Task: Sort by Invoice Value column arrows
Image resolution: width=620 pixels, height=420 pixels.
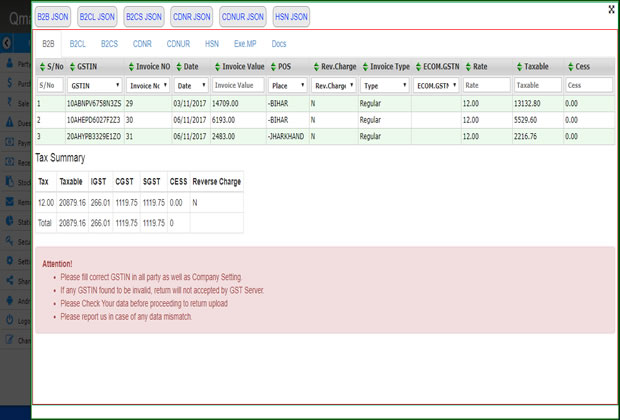Action: tap(217, 67)
